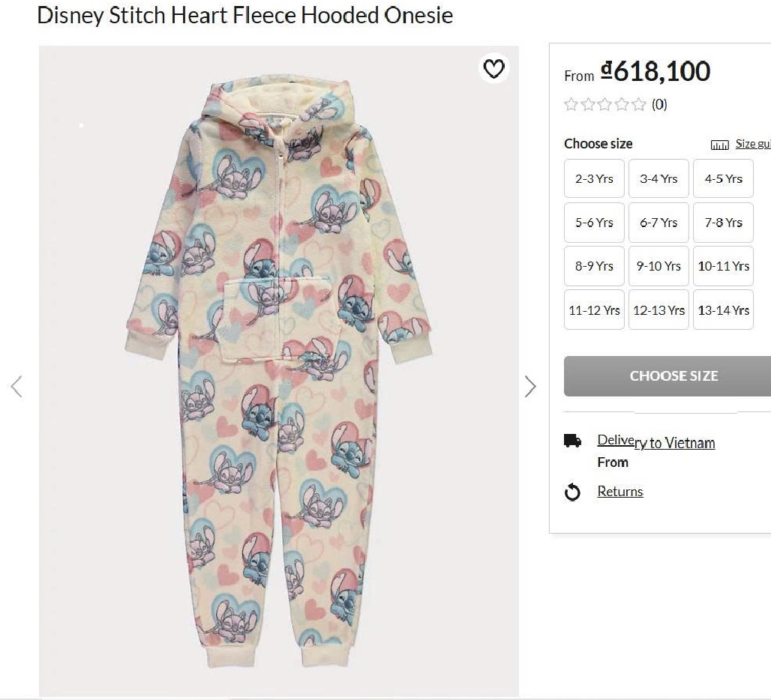Click the Stitch onesie product image
Image resolution: width=771 pixels, height=700 pixels.
[278, 371]
